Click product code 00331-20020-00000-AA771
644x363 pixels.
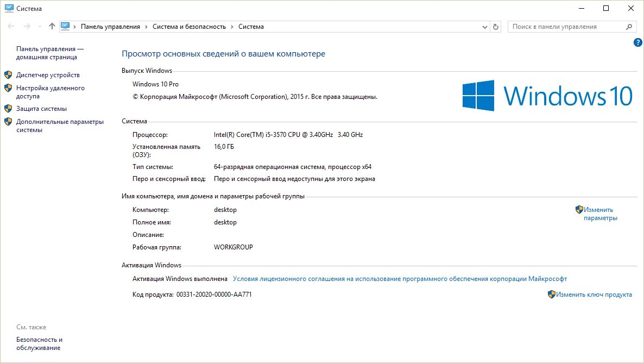point(214,295)
